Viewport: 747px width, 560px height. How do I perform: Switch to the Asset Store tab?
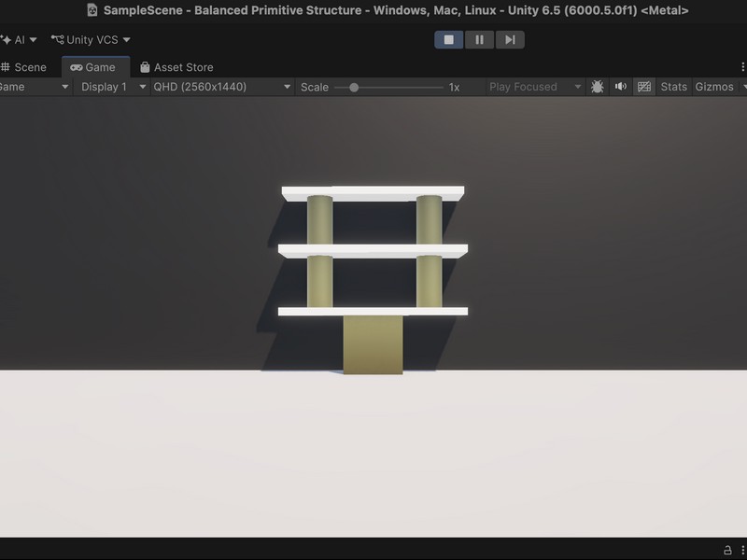coord(176,67)
